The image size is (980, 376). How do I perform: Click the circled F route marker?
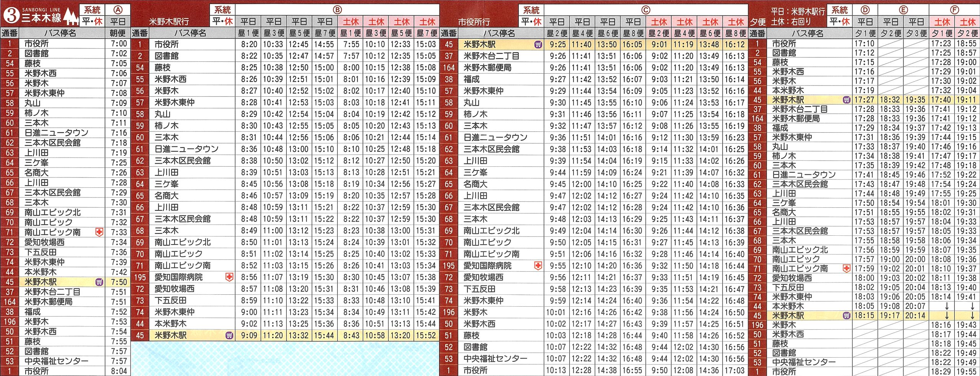[x=954, y=10]
